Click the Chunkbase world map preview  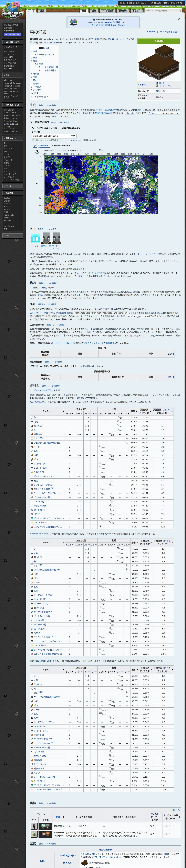tap(101, 184)
